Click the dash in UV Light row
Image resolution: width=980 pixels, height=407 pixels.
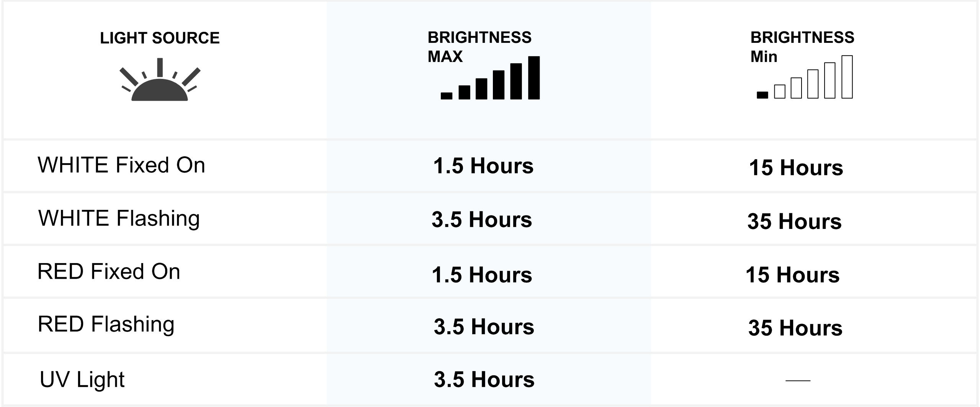click(798, 381)
